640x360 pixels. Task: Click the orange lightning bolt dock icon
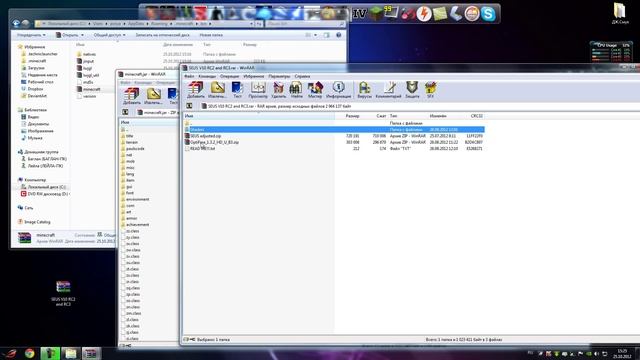[x=424, y=14]
